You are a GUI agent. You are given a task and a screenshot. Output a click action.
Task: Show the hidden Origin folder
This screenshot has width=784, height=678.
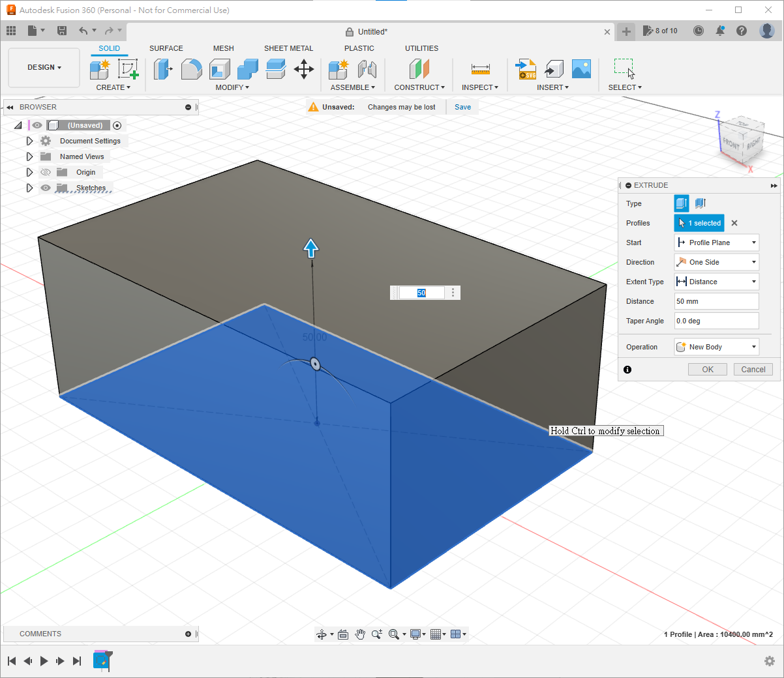coord(46,172)
